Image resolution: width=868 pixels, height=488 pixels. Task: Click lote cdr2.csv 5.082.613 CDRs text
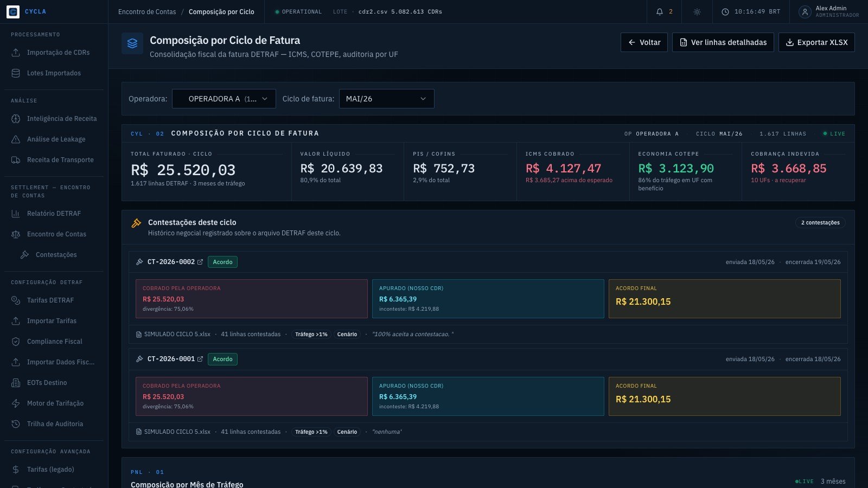click(x=400, y=12)
